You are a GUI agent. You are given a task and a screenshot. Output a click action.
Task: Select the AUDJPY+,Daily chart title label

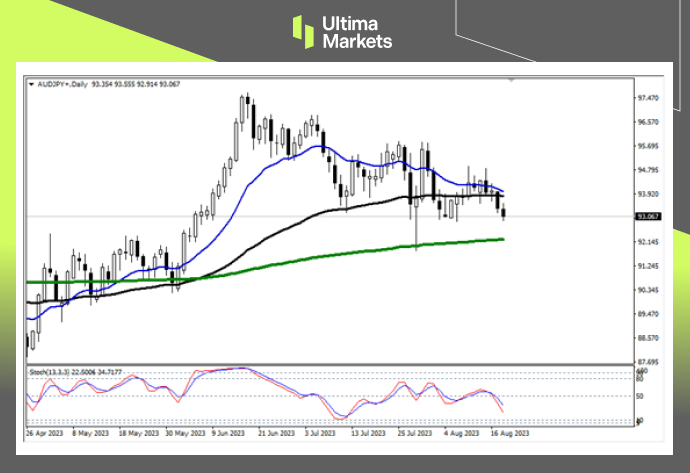pyautogui.click(x=62, y=84)
